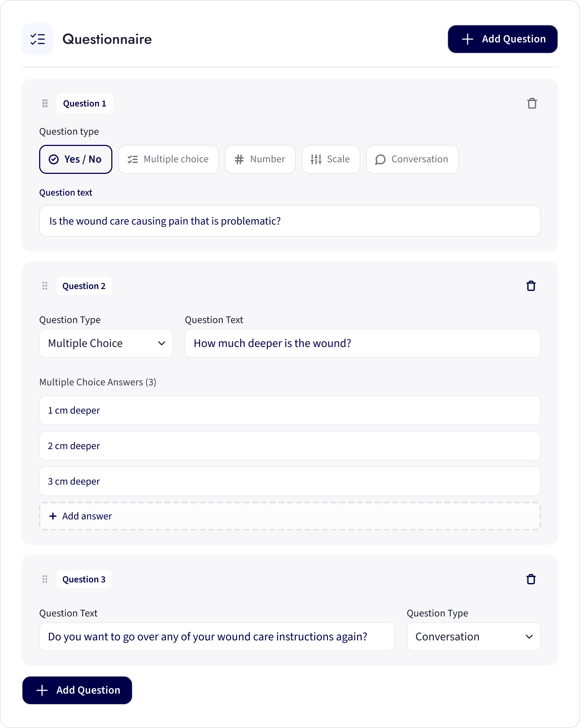580x728 pixels.
Task: Click plus icon beside Add answer
Action: tap(53, 516)
